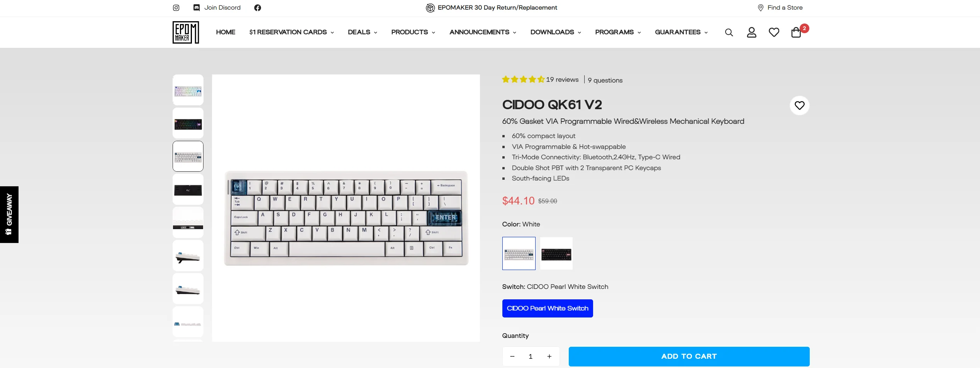Open the Instagram icon link
Image resolution: width=980 pixels, height=368 pixels.
[x=176, y=8]
